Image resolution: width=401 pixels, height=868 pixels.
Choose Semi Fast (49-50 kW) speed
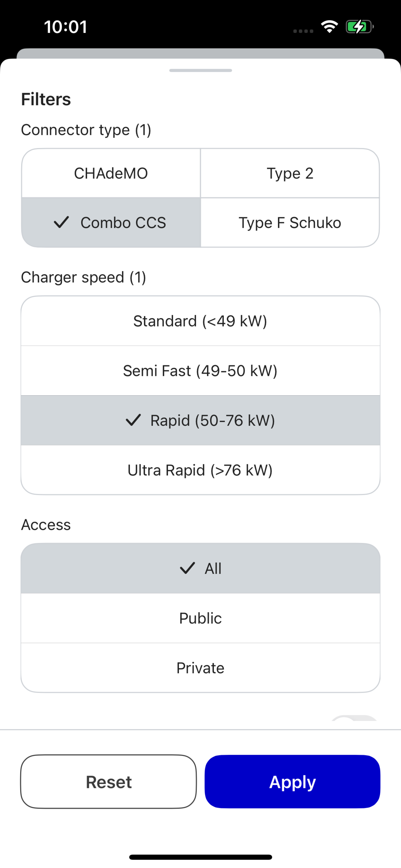tap(200, 371)
